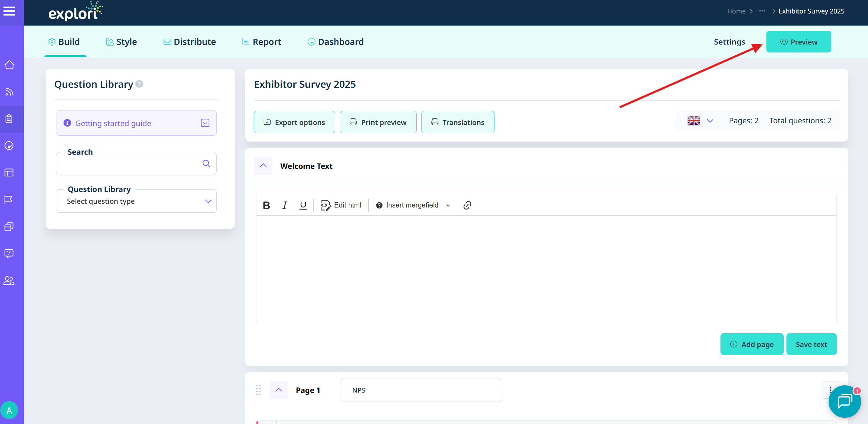Open the Select question type dropdown
This screenshot has height=424, width=868.
(136, 201)
